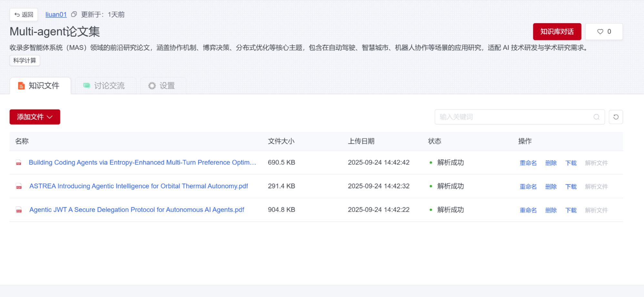Screen dimensions: 644x297
Task: Click the 科学计算 tag
Action: (25, 61)
